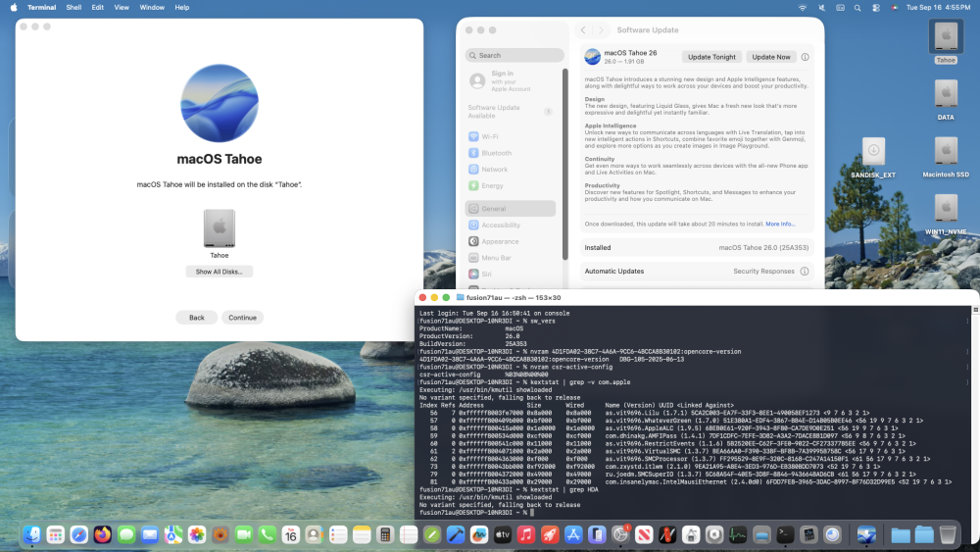The width and height of the screenshot is (980, 552).
Task: Select Bluetooth in the Settings sidebar
Action: pos(510,153)
